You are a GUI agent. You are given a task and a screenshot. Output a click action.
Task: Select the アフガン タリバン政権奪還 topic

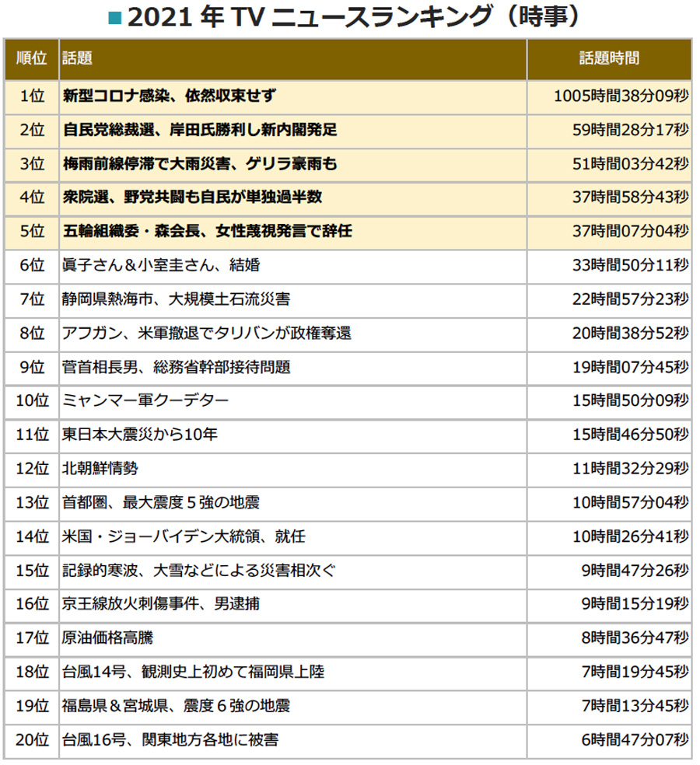tap(207, 333)
